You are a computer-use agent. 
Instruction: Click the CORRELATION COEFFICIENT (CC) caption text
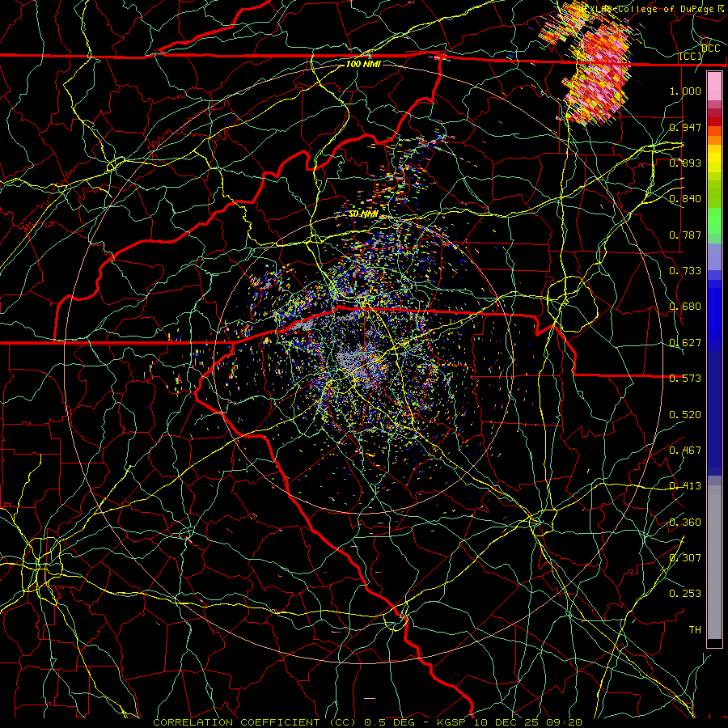coord(255,722)
